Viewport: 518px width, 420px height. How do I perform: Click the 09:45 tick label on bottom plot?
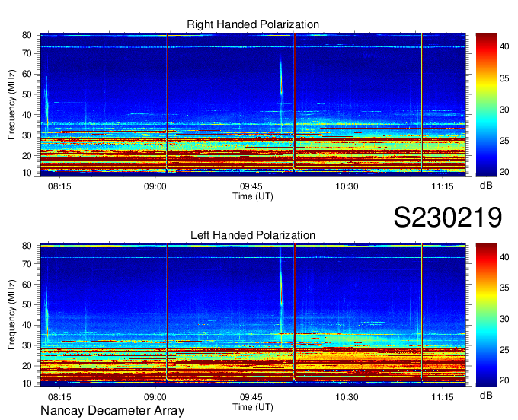[x=251, y=397]
